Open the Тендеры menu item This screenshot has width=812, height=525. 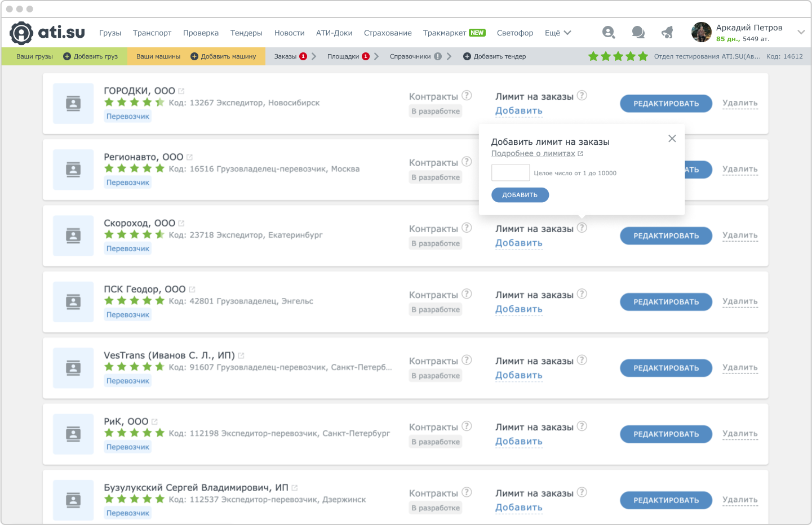pos(246,33)
